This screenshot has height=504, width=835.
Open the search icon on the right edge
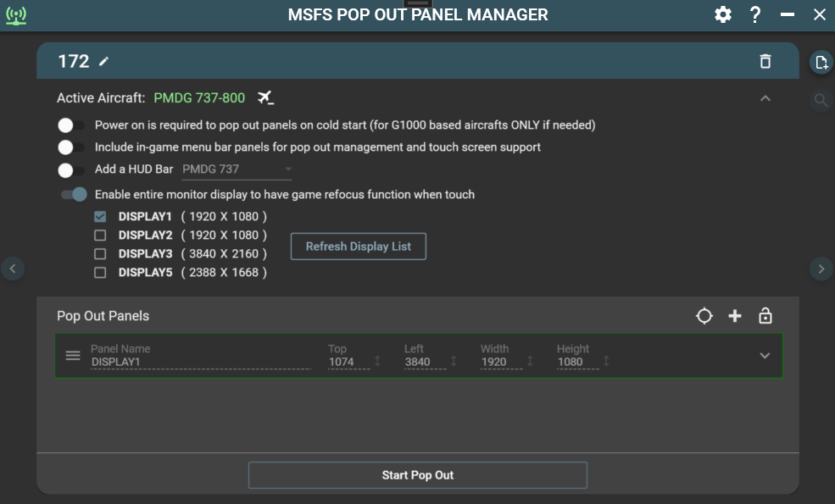click(821, 99)
